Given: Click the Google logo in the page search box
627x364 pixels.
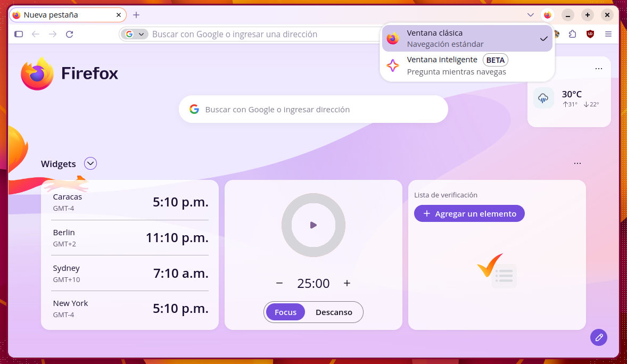Looking at the screenshot, I should click(x=194, y=109).
